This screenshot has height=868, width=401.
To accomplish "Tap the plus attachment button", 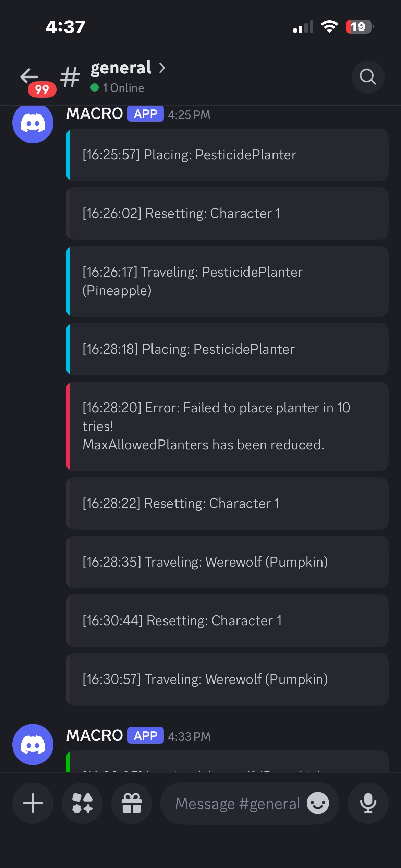I will click(x=33, y=803).
